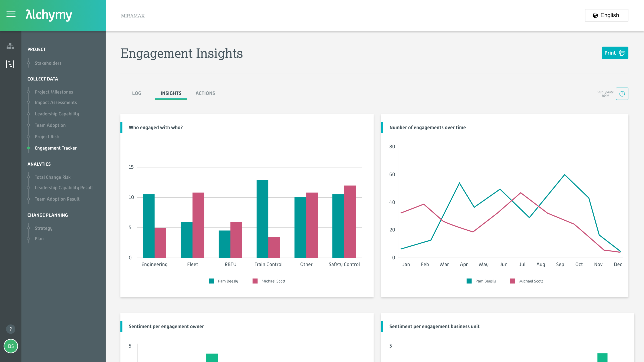Viewport: 644px width, 362px height.
Task: Toggle Michael Scott series in engagements over time chart
Action: click(x=527, y=281)
